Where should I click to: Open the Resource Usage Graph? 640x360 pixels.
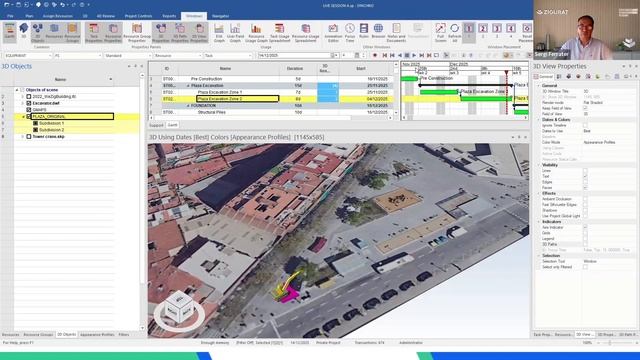[x=256, y=32]
